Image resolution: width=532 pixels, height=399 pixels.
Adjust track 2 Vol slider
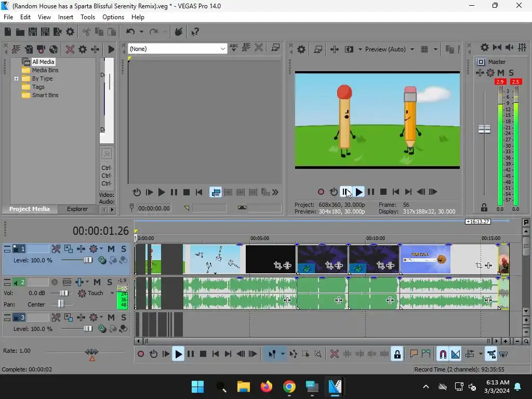pyautogui.click(x=63, y=293)
